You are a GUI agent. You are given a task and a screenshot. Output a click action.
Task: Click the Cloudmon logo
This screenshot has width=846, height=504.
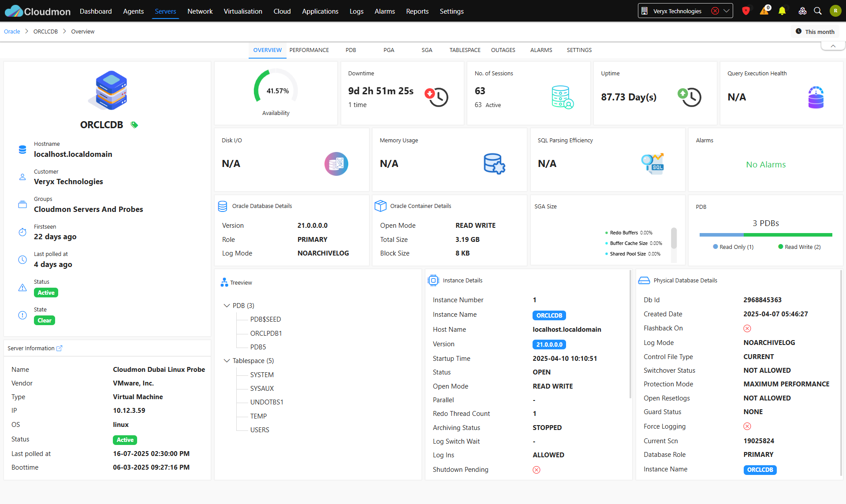point(37,11)
